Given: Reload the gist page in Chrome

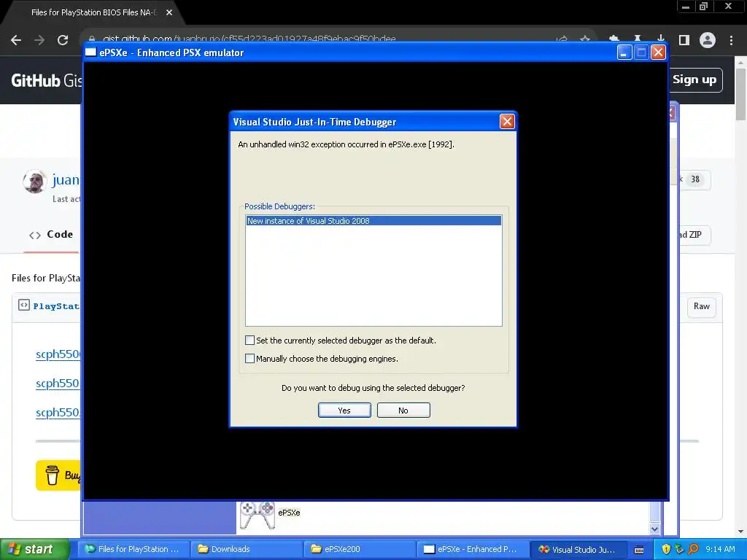Looking at the screenshot, I should click(x=63, y=40).
